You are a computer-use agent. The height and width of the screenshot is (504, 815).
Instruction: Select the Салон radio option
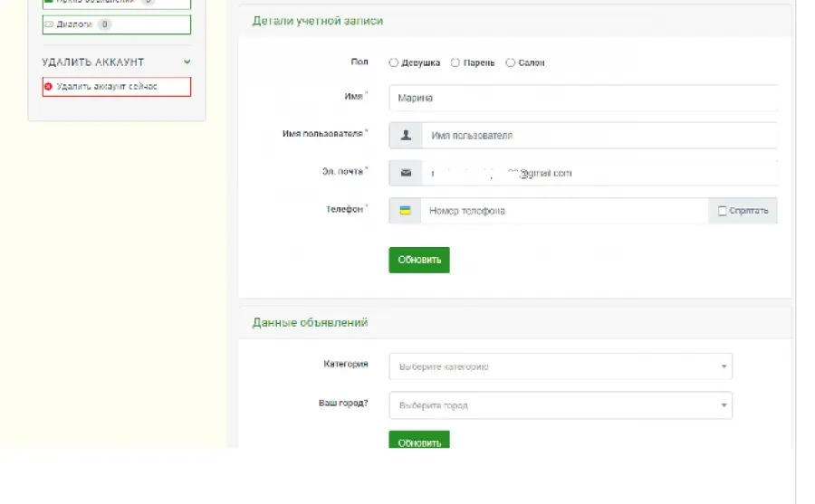pos(511,62)
